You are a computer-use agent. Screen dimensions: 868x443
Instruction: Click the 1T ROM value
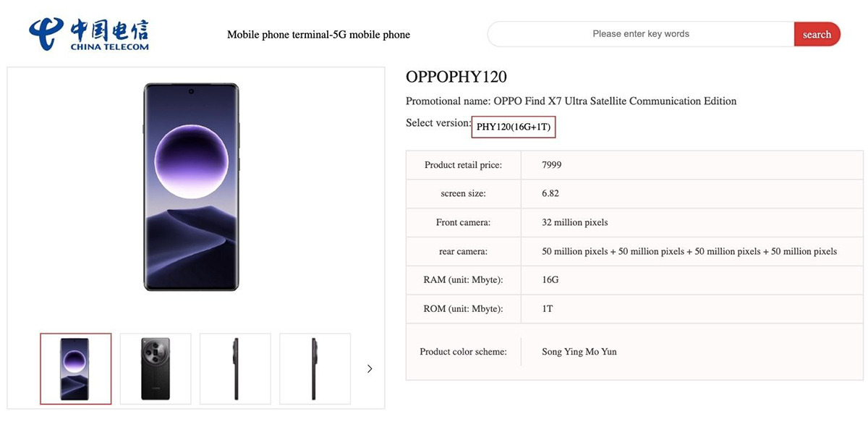click(x=548, y=309)
